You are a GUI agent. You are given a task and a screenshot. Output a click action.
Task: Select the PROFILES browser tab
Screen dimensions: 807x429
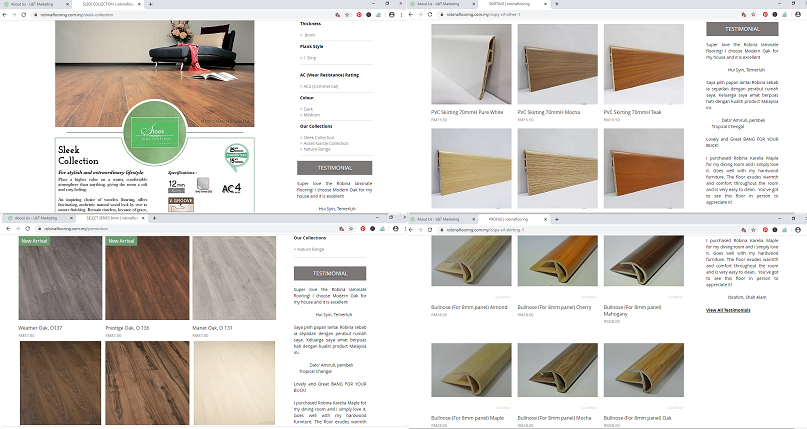point(515,219)
